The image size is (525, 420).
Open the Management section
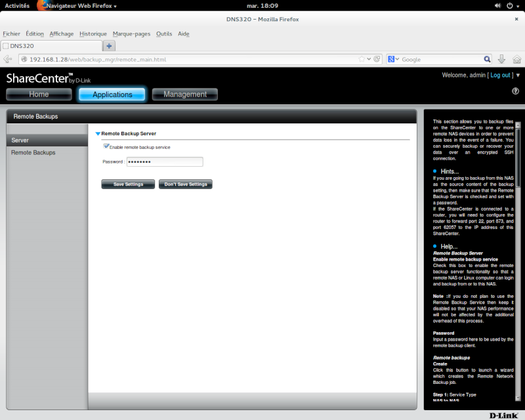coord(185,94)
